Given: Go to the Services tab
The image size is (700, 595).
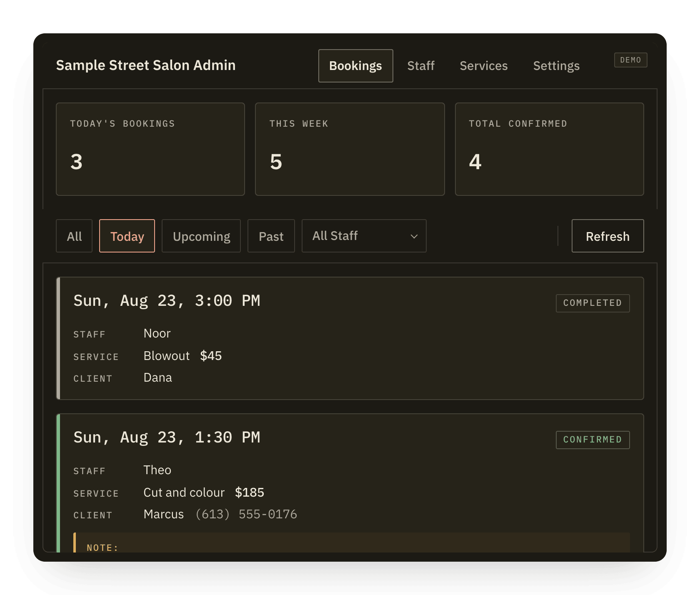Looking at the screenshot, I should pyautogui.click(x=484, y=66).
